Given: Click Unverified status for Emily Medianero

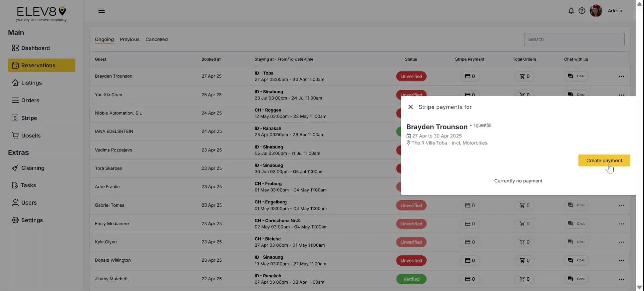Looking at the screenshot, I should coord(411,224).
